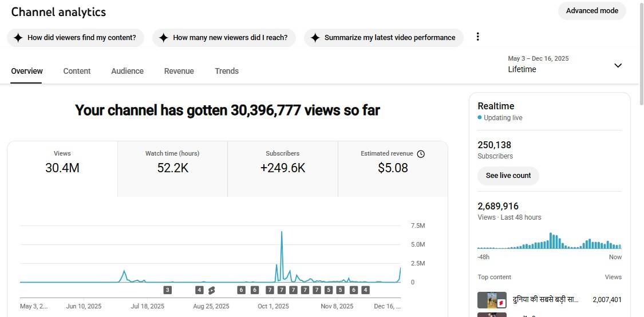Click the Advanced mode button

592,11
